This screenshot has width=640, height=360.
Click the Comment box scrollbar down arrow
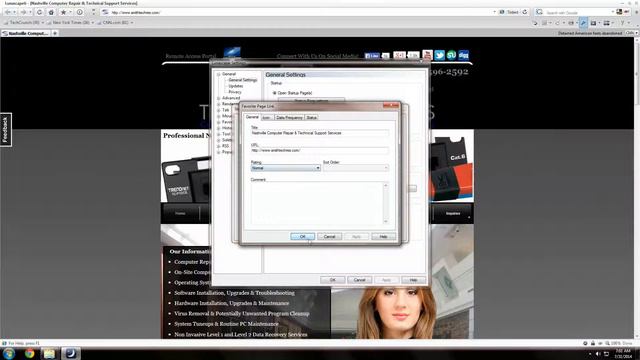tap(386, 222)
